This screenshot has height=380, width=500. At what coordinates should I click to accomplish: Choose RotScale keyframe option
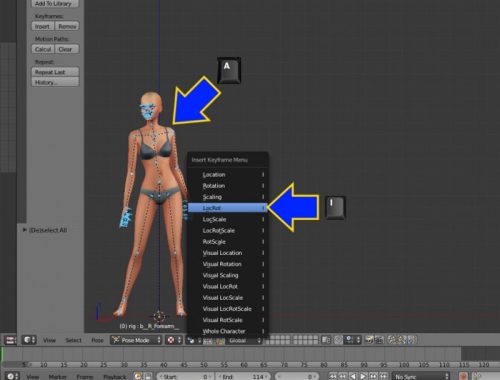pos(228,242)
